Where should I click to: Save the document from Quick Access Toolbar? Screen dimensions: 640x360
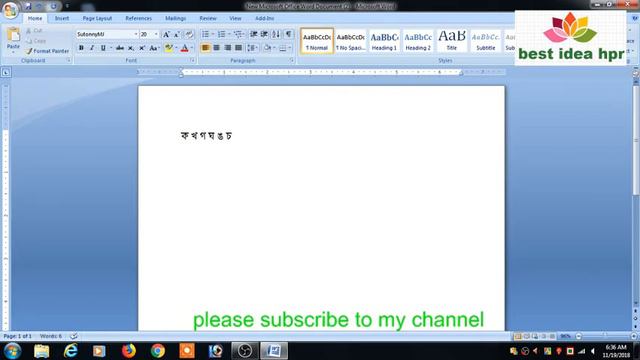(28, 6)
